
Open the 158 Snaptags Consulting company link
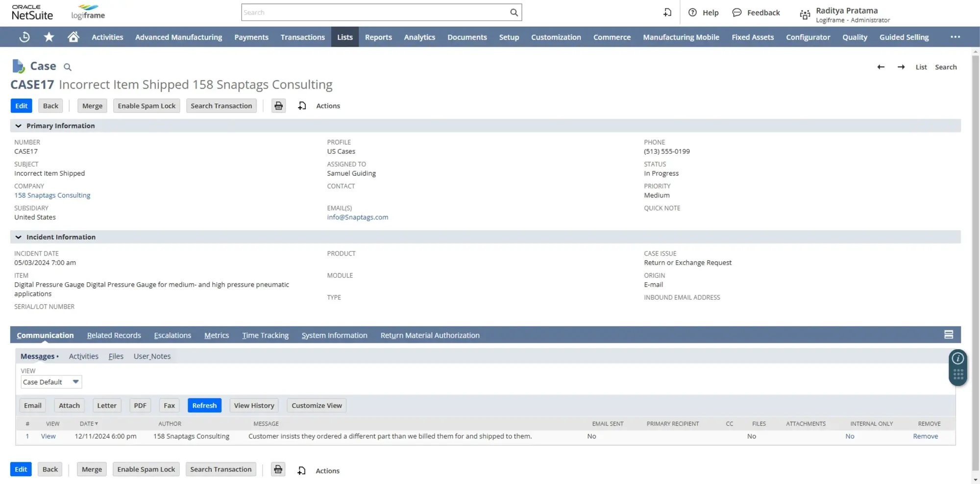tap(52, 195)
